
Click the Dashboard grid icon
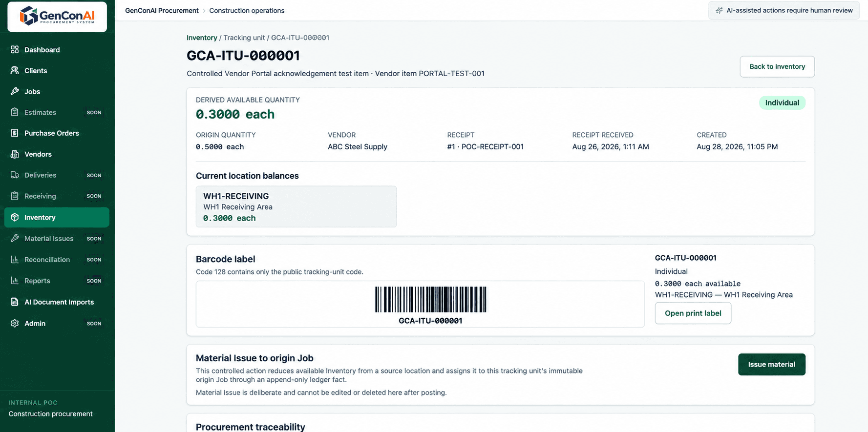pyautogui.click(x=15, y=49)
